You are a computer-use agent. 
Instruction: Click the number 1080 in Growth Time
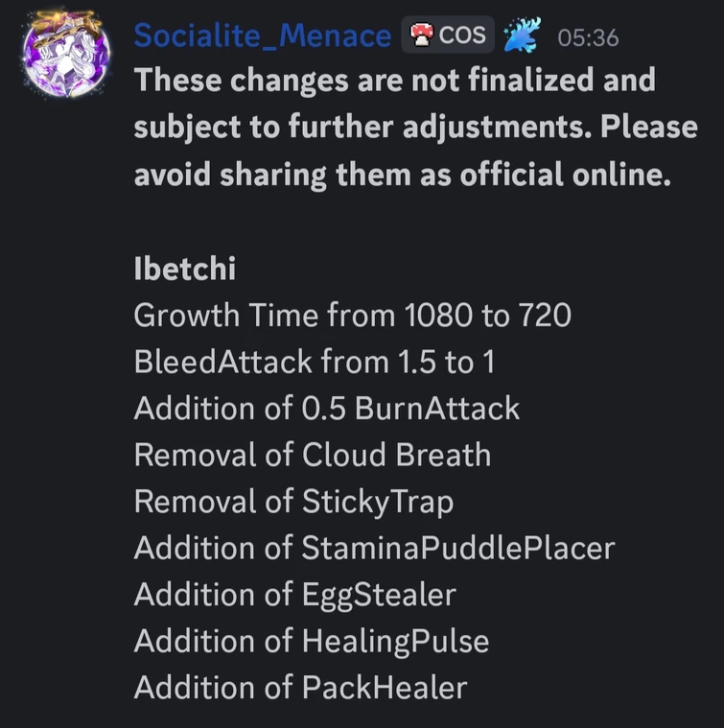point(440,315)
